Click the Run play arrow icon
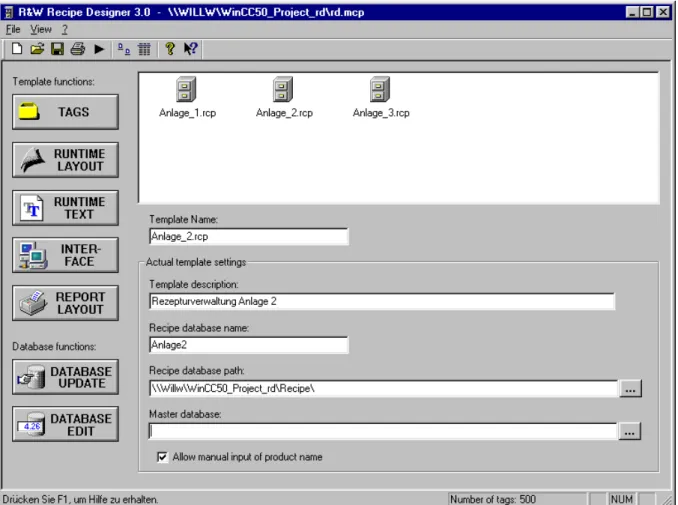 tap(99, 49)
